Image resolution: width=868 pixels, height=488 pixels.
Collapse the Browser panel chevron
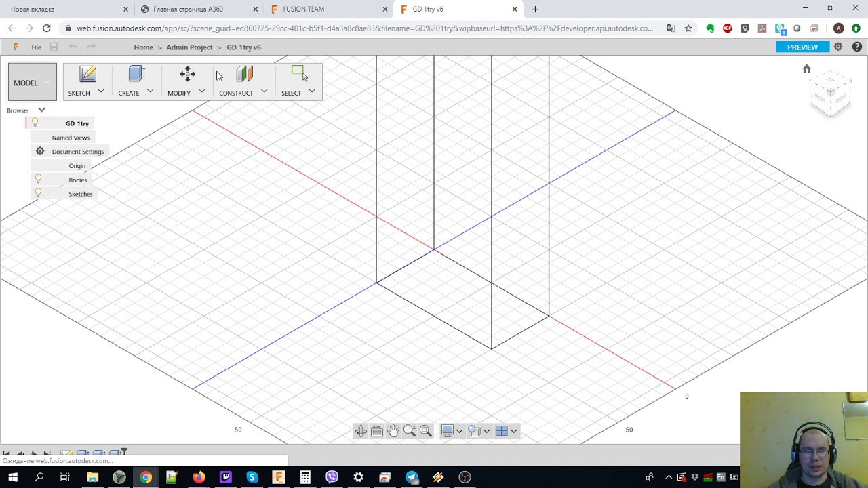tap(41, 110)
